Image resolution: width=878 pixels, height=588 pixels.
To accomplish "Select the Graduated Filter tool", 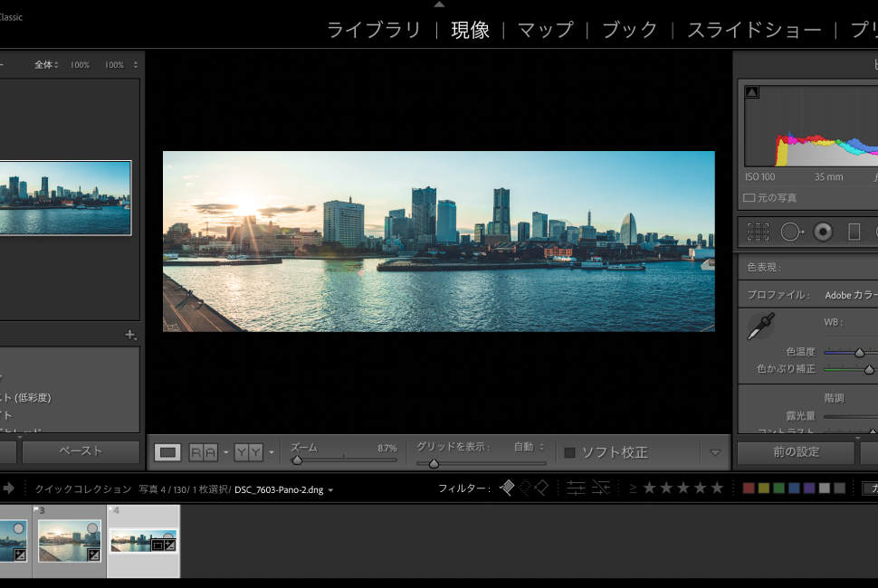I will [x=854, y=232].
